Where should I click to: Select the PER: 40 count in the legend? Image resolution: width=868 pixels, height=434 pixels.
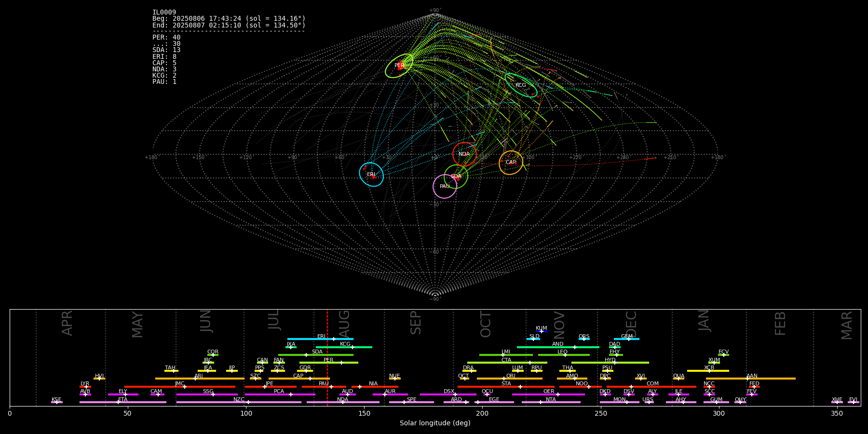166,38
